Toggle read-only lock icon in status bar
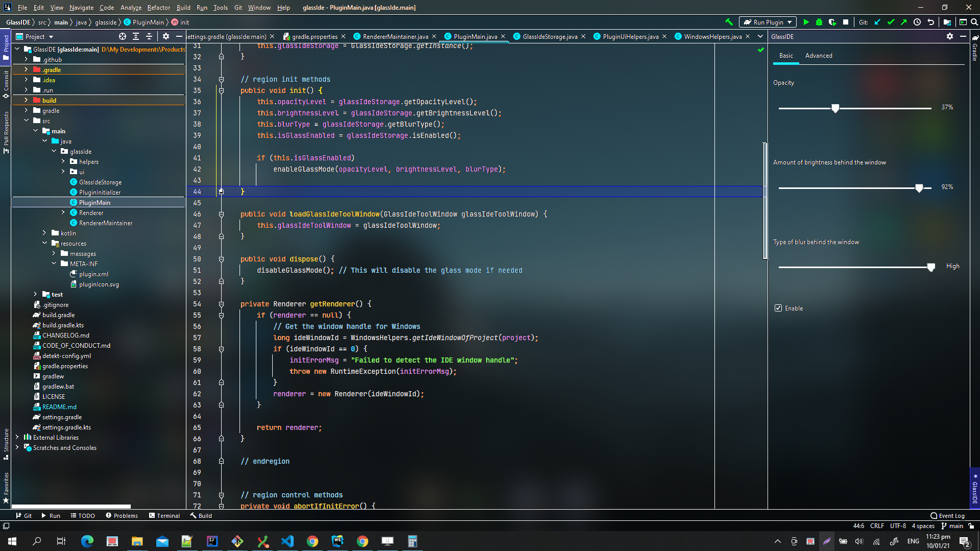 point(971,525)
